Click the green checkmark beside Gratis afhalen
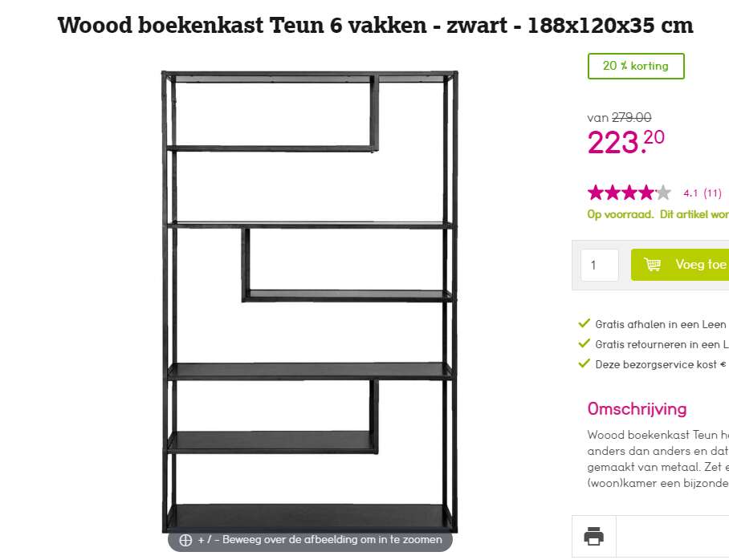 [584, 323]
